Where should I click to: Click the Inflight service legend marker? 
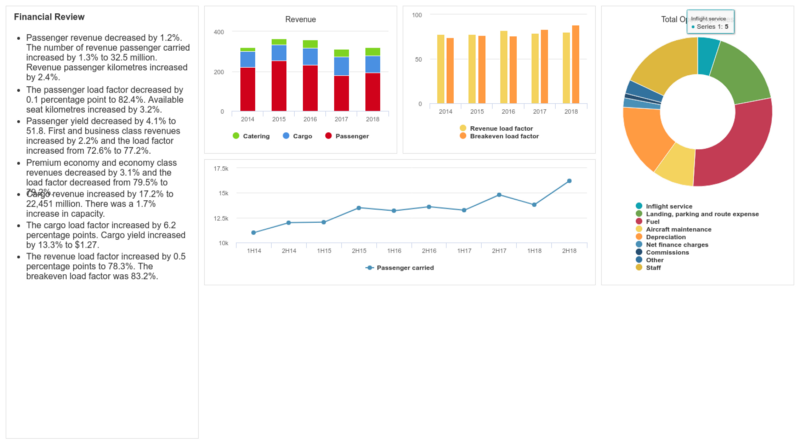[x=639, y=206]
